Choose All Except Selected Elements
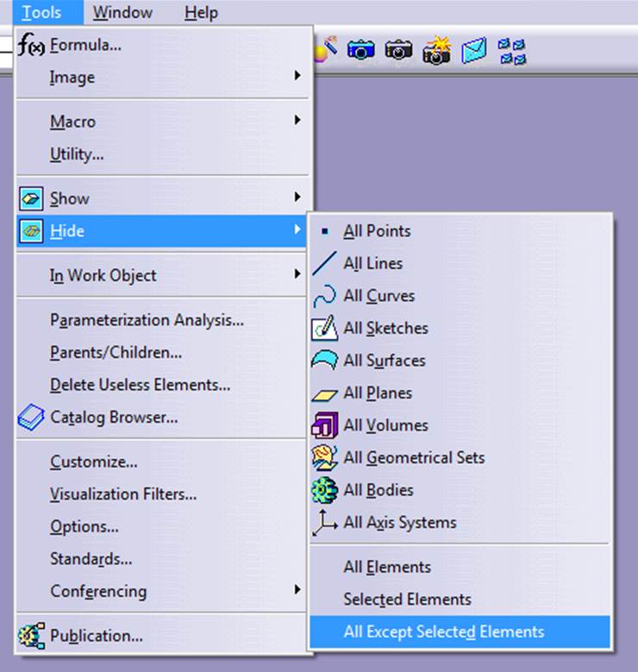Viewport: 638px width, 672px height. pos(460,632)
